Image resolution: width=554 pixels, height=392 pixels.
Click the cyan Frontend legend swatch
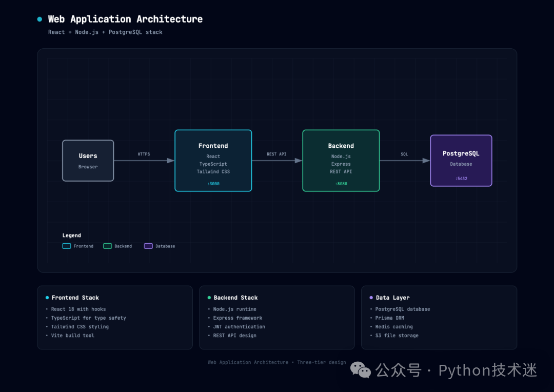(x=66, y=246)
